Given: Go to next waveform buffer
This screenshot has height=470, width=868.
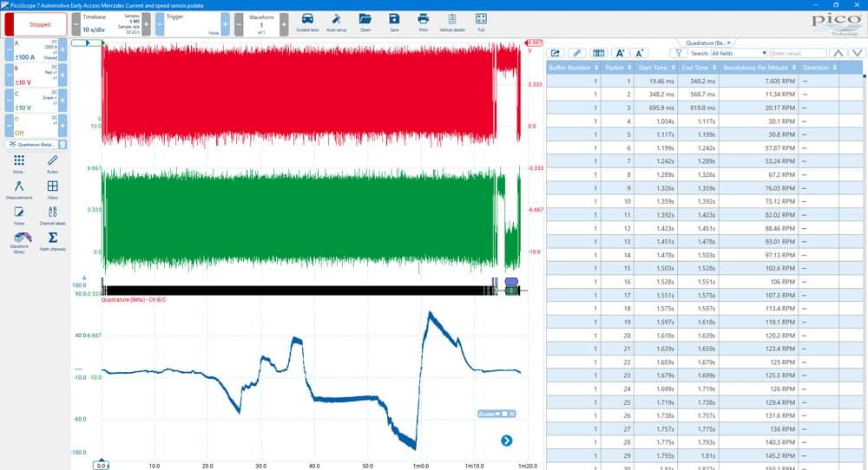Looking at the screenshot, I should tap(284, 24).
